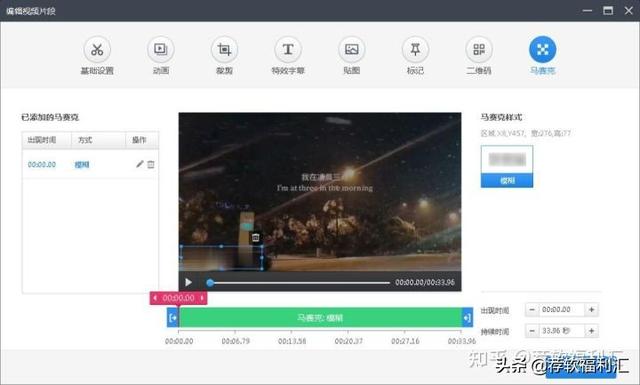Play the video preview

click(188, 282)
